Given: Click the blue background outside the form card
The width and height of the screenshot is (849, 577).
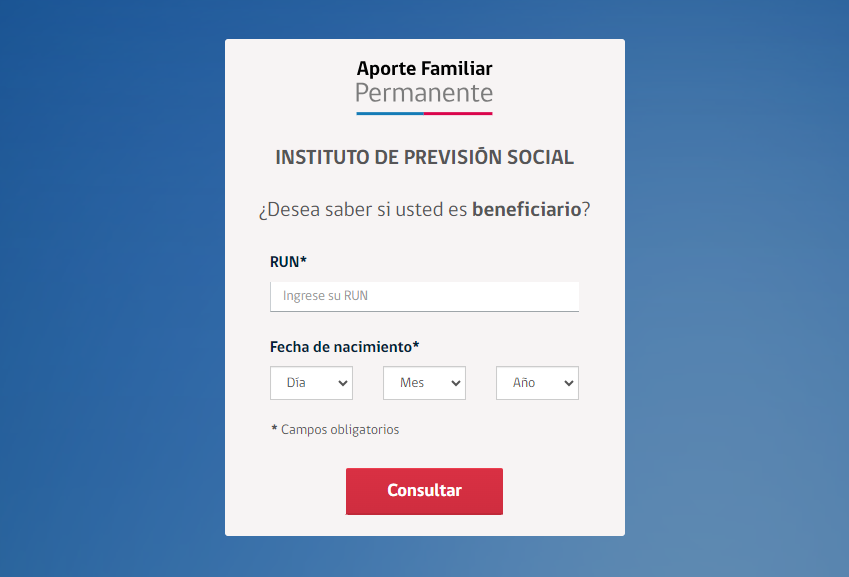Looking at the screenshot, I should click(110, 300).
